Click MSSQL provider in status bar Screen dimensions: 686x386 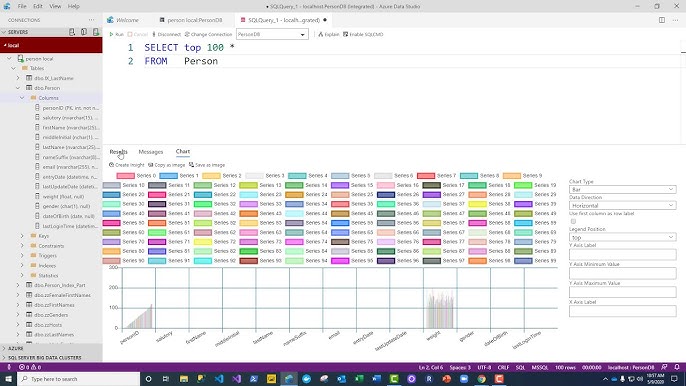[539, 367]
